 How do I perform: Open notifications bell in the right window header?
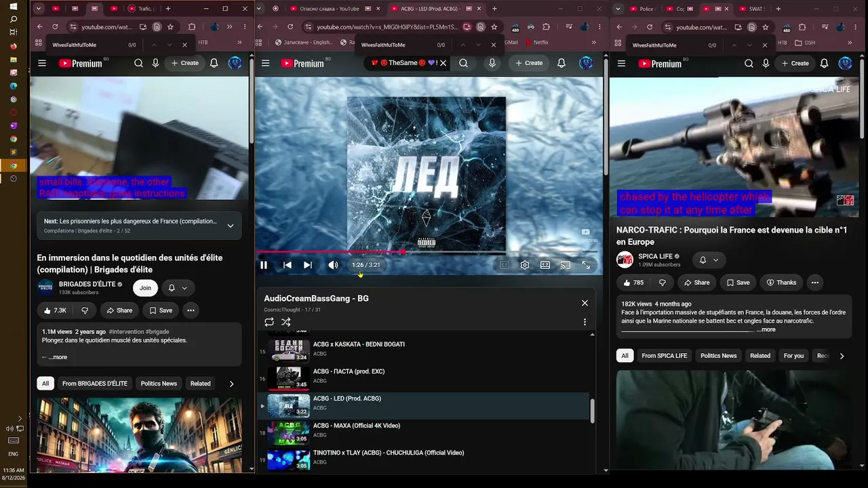(824, 63)
